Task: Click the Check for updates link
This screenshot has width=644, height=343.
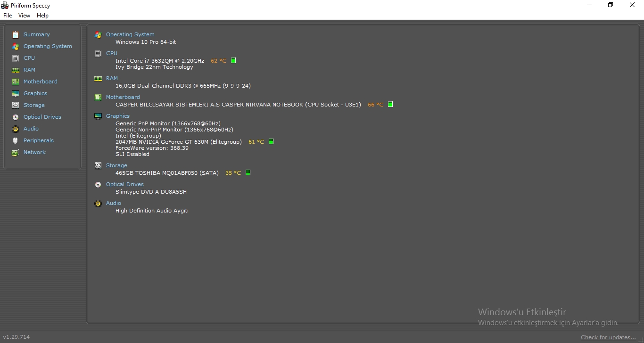Action: tap(608, 337)
